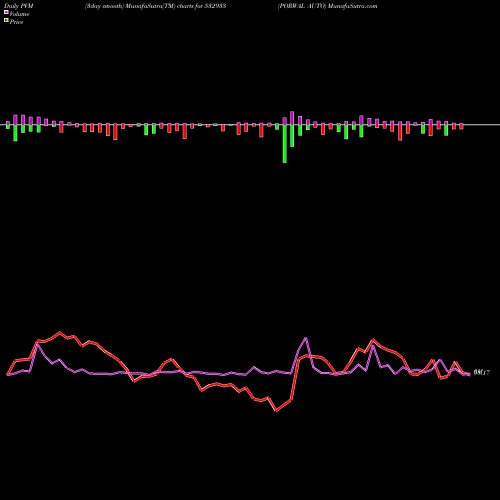Click the PORWAL AUTO MunafaSutra.com label
The width and height of the screenshot is (500, 500).
(328, 6)
